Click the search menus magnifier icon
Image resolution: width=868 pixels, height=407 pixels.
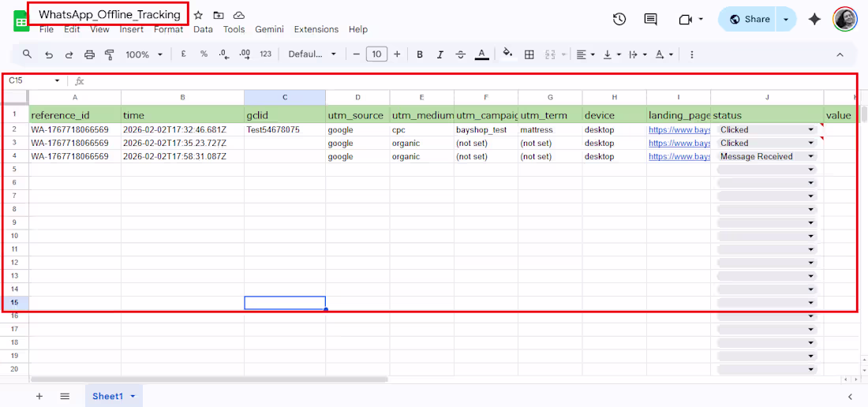pos(27,54)
